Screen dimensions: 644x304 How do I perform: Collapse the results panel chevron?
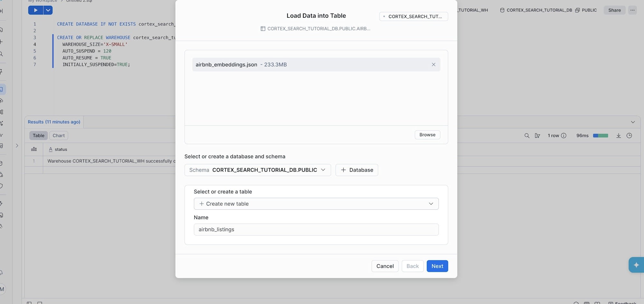pyautogui.click(x=633, y=122)
